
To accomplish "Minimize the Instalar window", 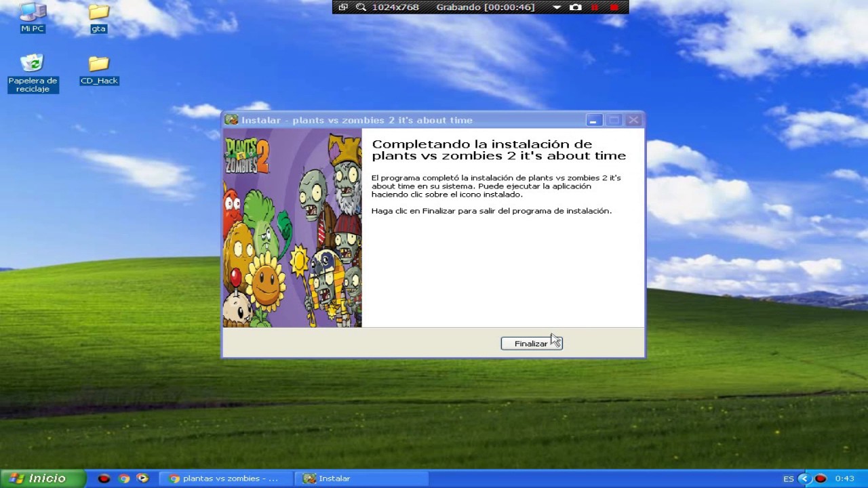I will click(x=593, y=120).
